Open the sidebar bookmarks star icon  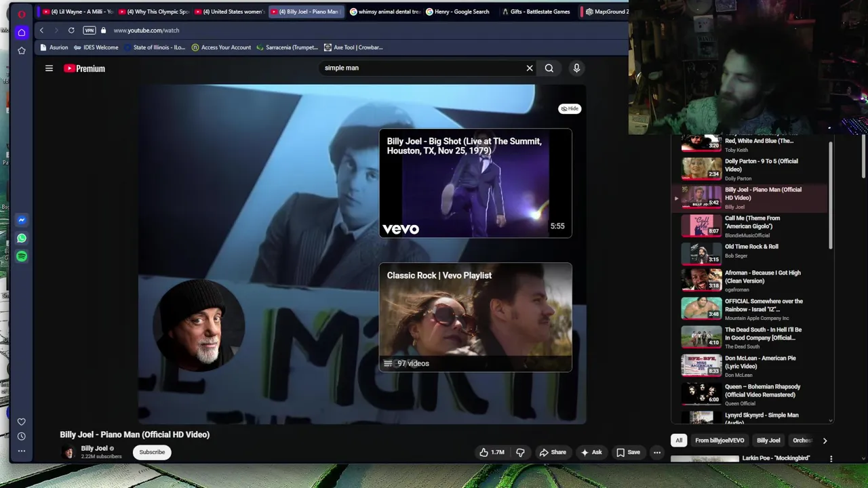pyautogui.click(x=22, y=50)
